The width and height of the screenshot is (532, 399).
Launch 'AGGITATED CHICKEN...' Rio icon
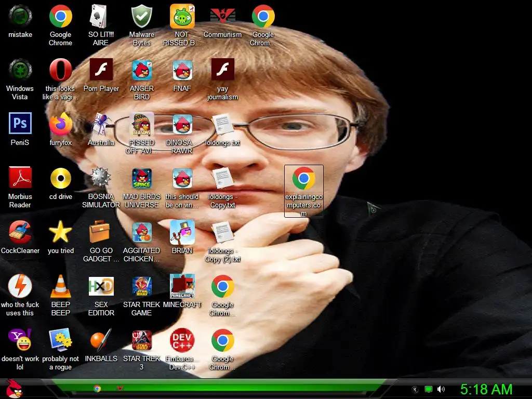click(x=141, y=232)
